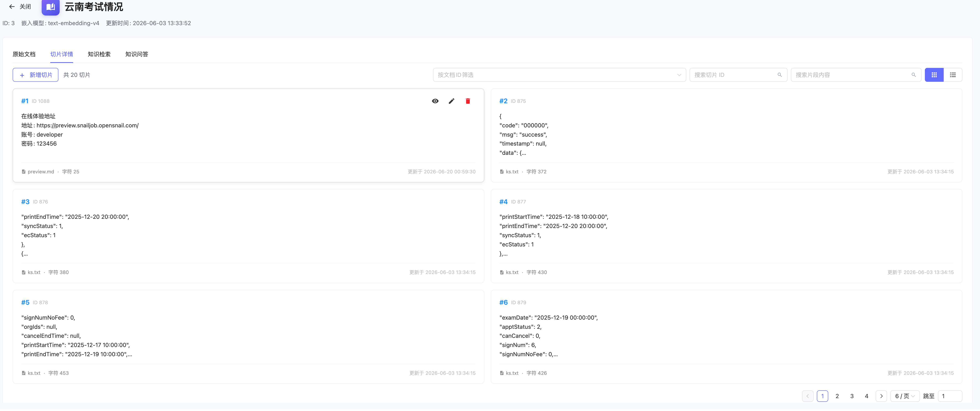Click the 跳至 page jump input
Image resolution: width=980 pixels, height=411 pixels.
click(950, 396)
